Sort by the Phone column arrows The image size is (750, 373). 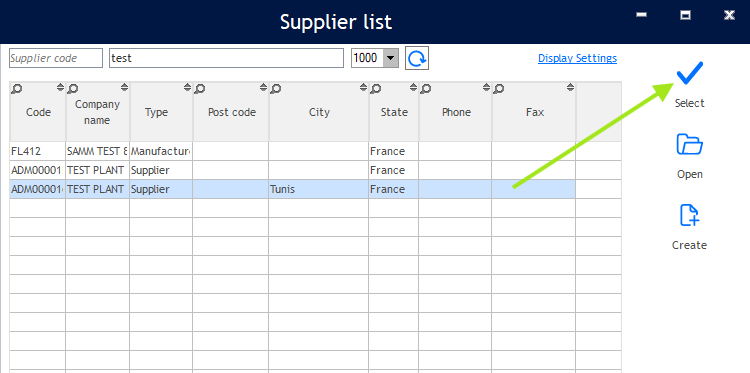[486, 87]
